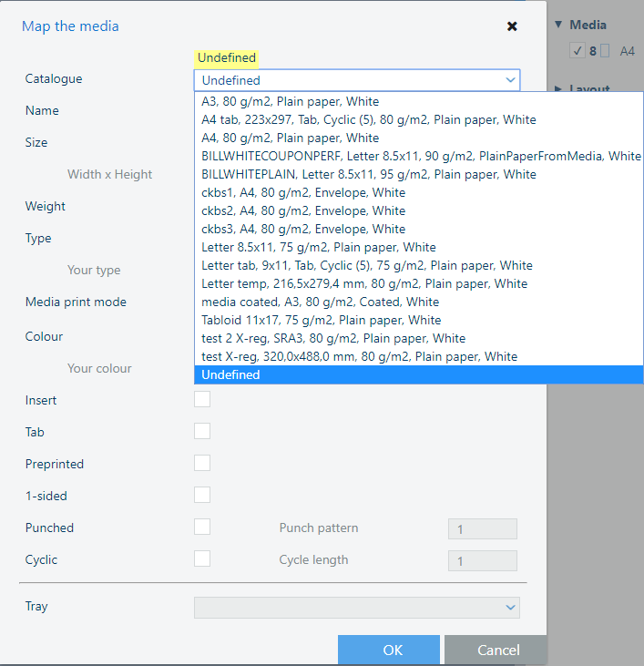Select ckbs2 A4 envelope media

303,210
